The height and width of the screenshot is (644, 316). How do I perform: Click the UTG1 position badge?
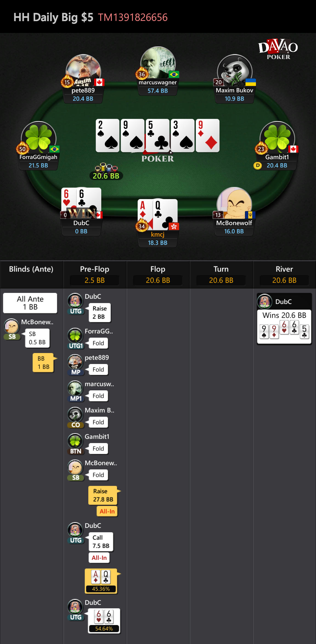76,346
